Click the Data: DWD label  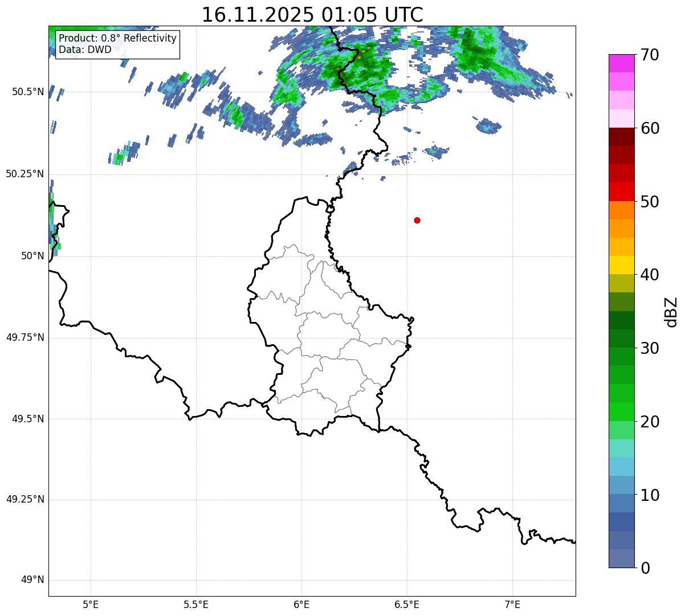pos(85,50)
